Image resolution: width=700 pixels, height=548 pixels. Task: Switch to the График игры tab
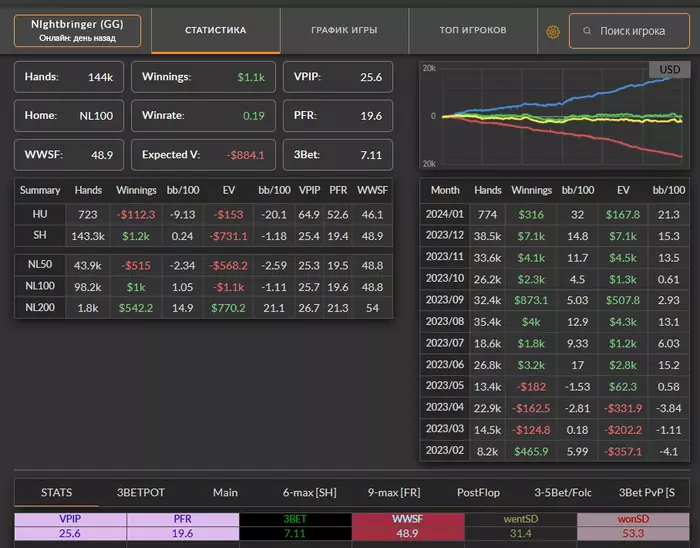tap(344, 30)
